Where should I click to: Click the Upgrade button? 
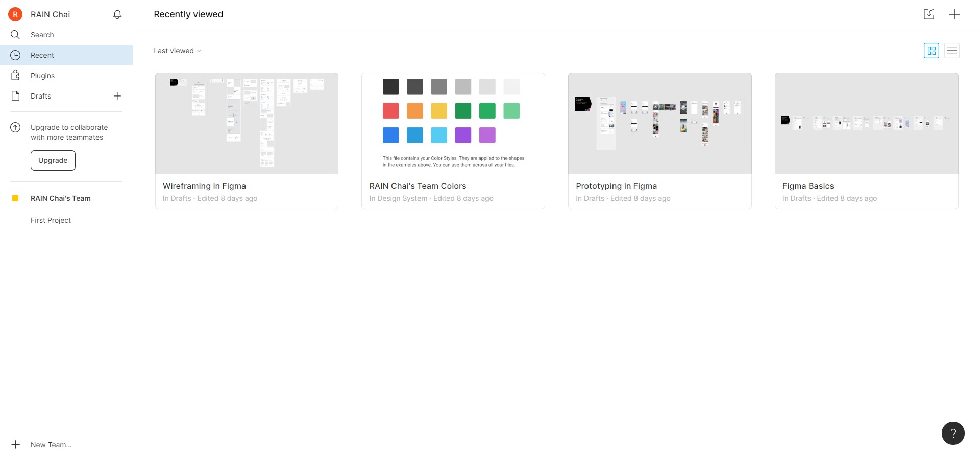pos(53,160)
